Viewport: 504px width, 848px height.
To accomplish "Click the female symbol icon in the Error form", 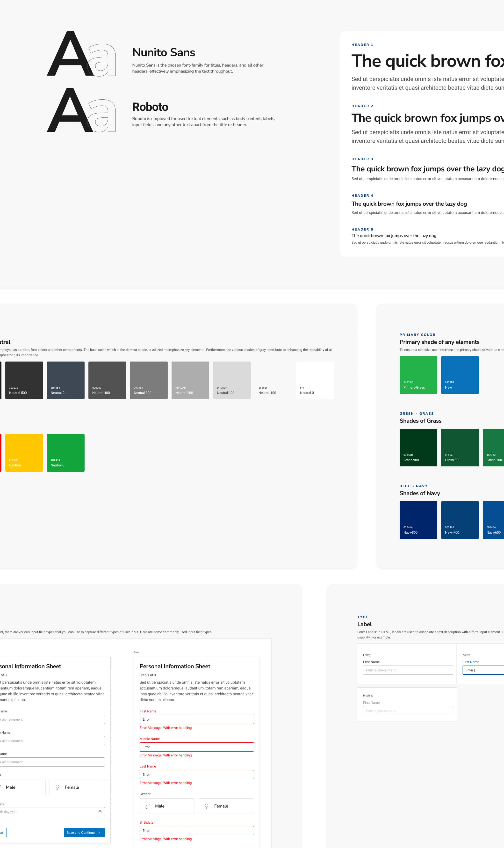I will pos(207,806).
